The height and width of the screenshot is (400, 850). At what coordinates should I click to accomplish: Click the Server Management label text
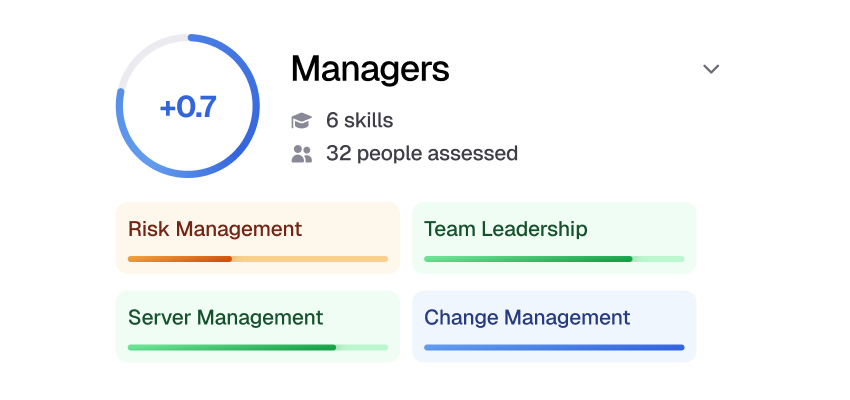[226, 318]
